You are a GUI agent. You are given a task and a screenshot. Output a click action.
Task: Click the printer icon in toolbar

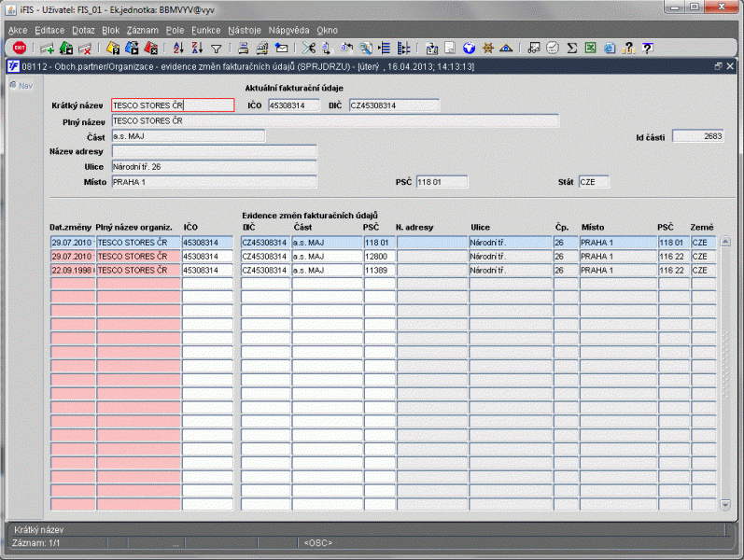point(243,48)
